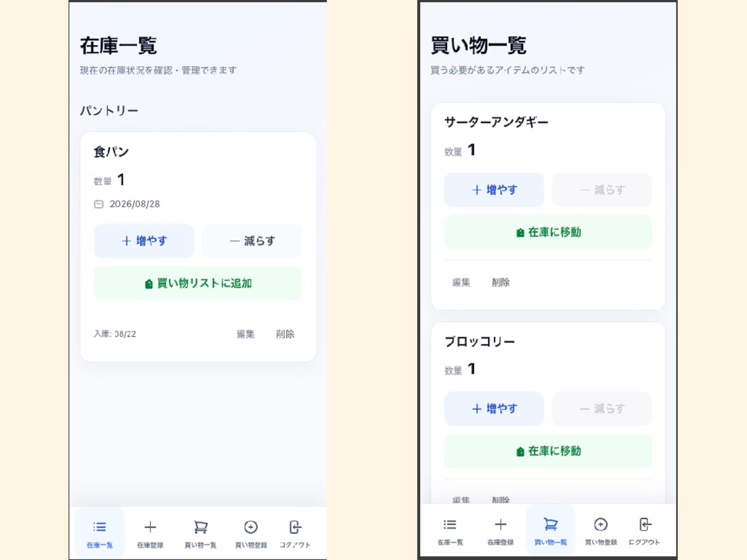This screenshot has height=560, width=747.
Task: Tap the logout icon in left screen nav
Action: point(295,527)
